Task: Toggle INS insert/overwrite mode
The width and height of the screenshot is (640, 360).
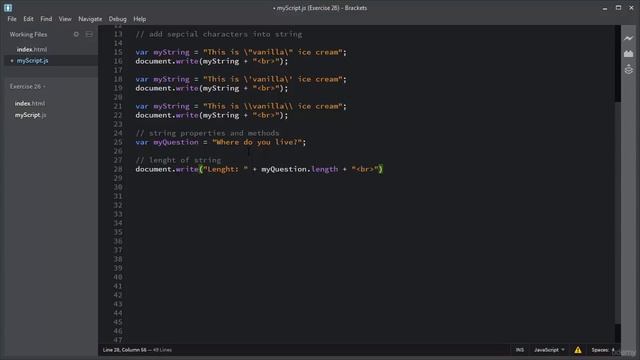Action: coord(520,350)
